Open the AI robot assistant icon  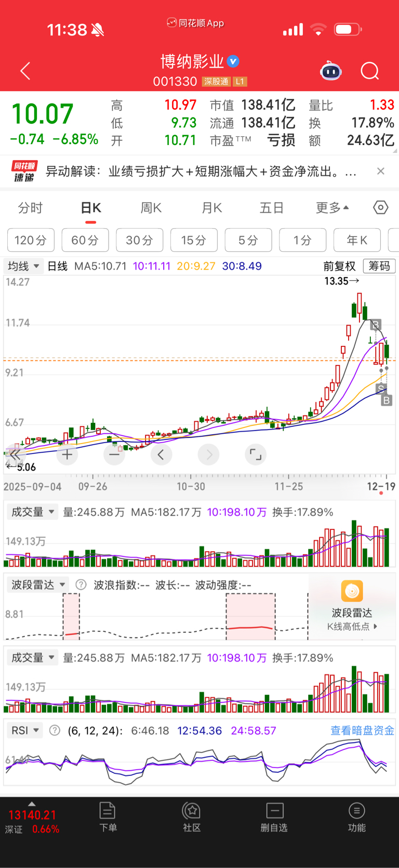tap(330, 71)
